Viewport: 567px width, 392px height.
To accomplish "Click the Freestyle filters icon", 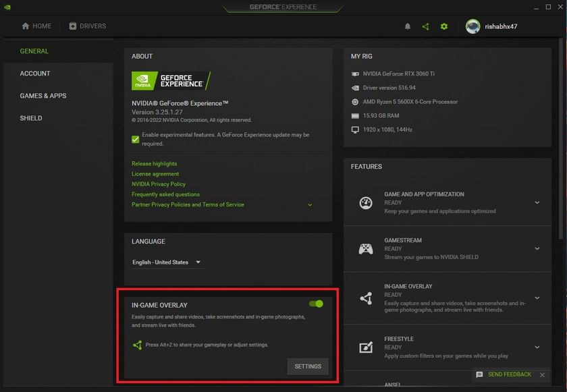I will (365, 347).
